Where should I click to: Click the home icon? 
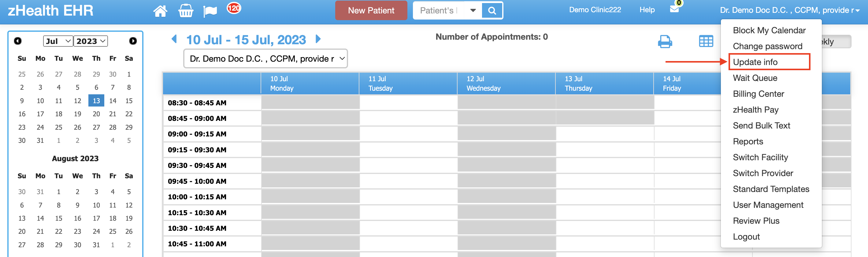(160, 10)
